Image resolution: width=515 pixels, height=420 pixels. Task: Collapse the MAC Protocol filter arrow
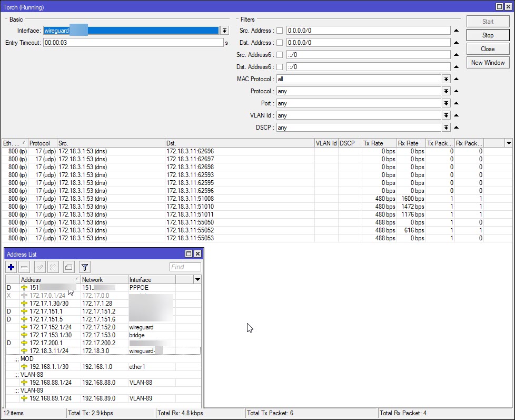[x=456, y=79]
